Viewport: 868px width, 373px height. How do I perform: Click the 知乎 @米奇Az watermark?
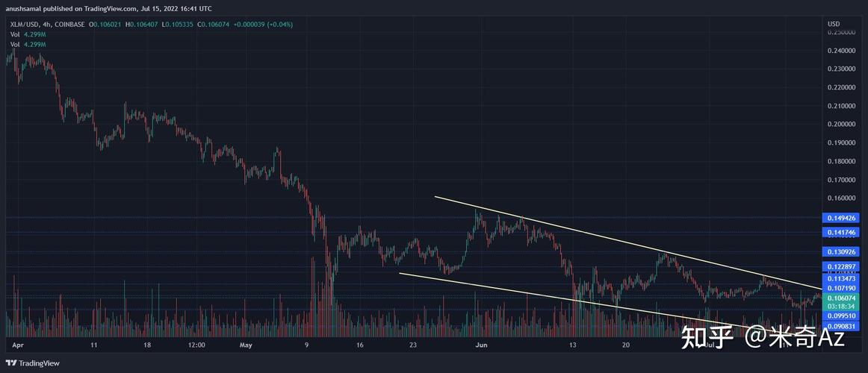click(762, 338)
